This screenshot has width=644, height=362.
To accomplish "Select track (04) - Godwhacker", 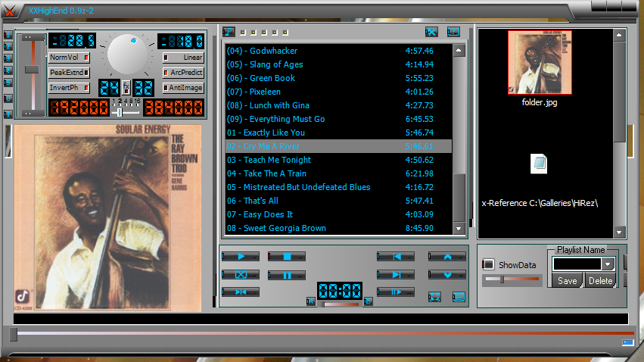I will [x=339, y=51].
